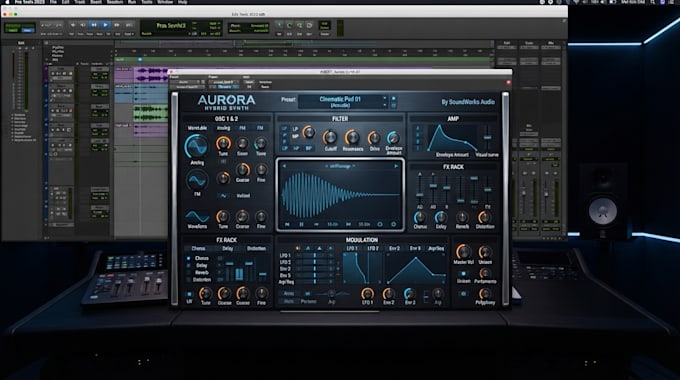This screenshot has width=680, height=380.
Task: Show previous waveform with left arrow
Action: 284,166
